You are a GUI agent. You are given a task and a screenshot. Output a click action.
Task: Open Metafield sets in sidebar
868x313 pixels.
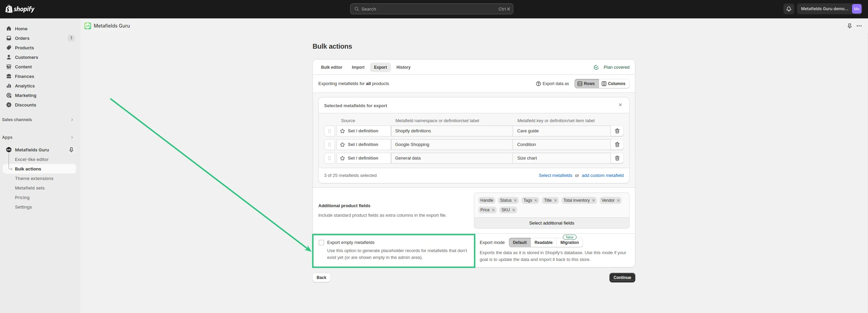pyautogui.click(x=30, y=188)
